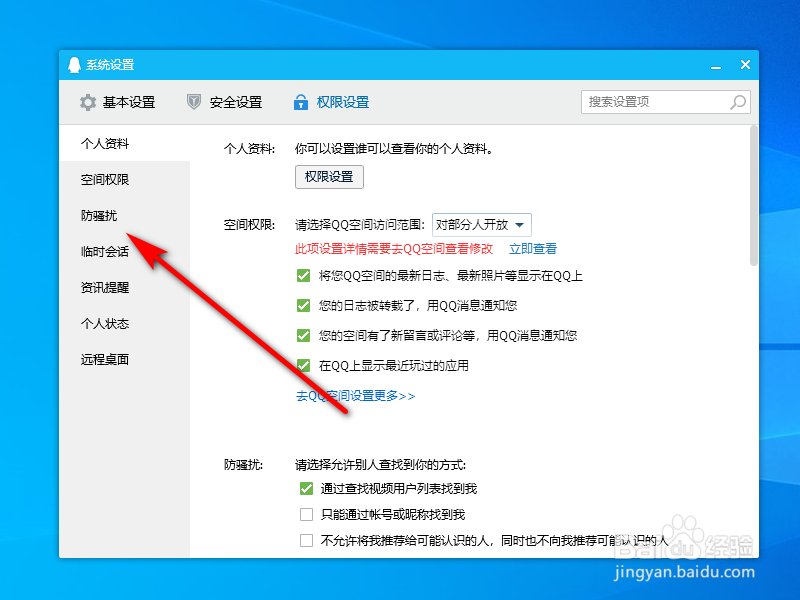Go to 空间权限 in the sidebar

click(x=124, y=180)
